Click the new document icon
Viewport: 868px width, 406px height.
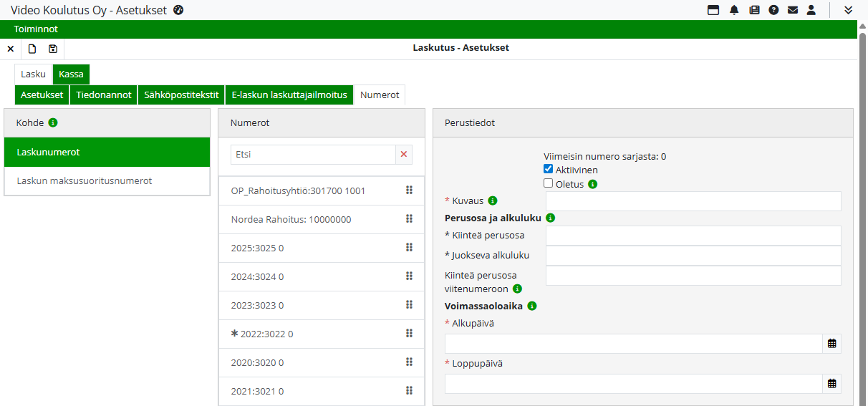(32, 49)
